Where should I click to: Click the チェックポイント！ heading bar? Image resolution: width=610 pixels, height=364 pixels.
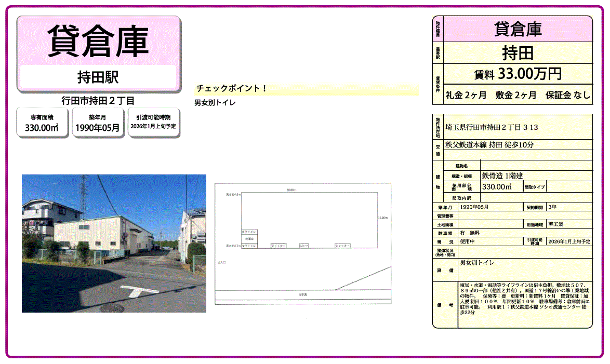[307, 89]
